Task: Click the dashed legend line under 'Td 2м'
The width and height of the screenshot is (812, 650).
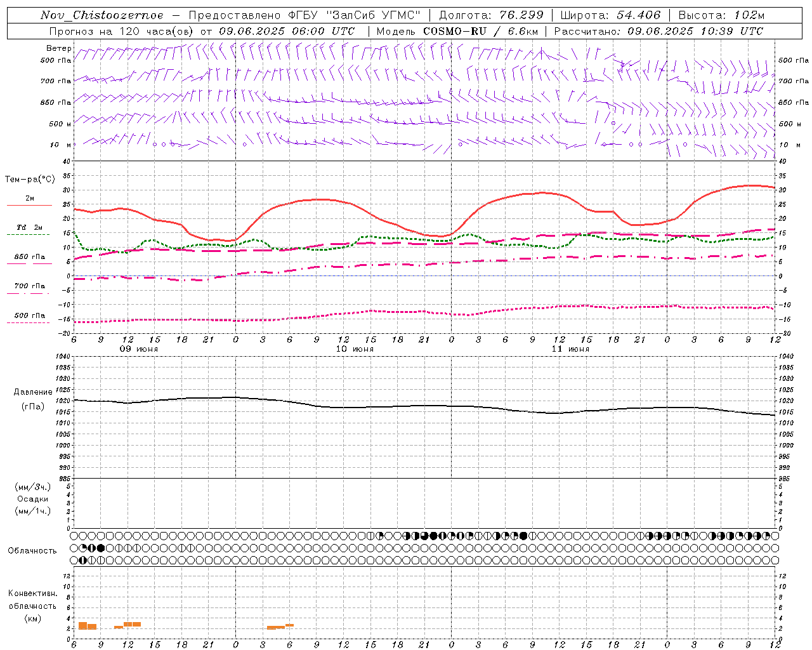Action: [x=29, y=234]
